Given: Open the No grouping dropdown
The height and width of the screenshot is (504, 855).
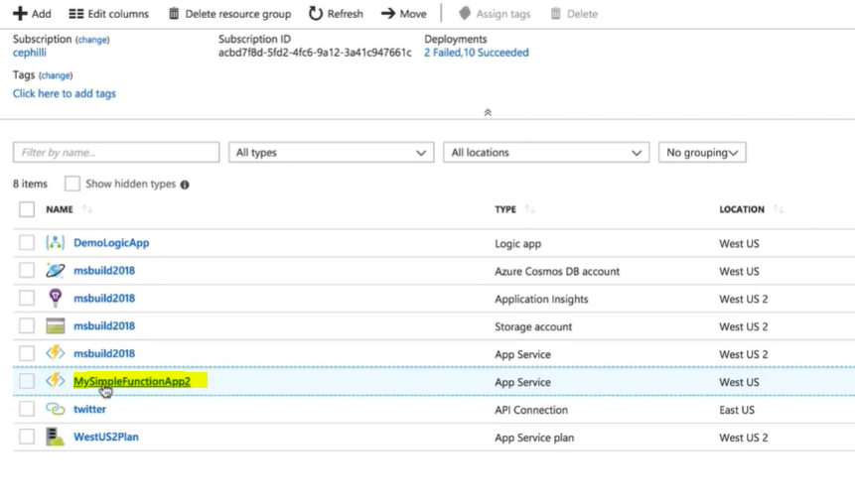Looking at the screenshot, I should pos(702,153).
